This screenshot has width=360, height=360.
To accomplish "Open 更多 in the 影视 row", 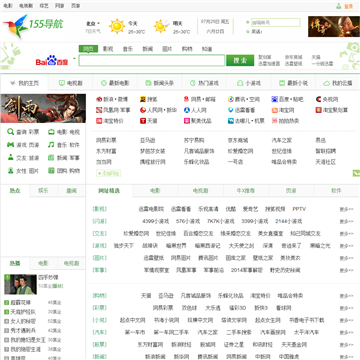I will tap(346, 209).
